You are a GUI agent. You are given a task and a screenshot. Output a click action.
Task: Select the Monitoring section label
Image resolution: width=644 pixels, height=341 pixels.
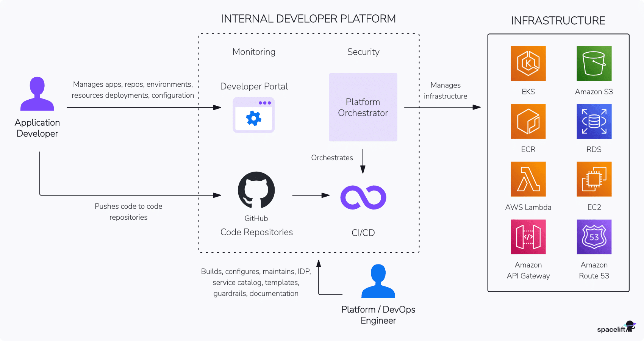254,52
